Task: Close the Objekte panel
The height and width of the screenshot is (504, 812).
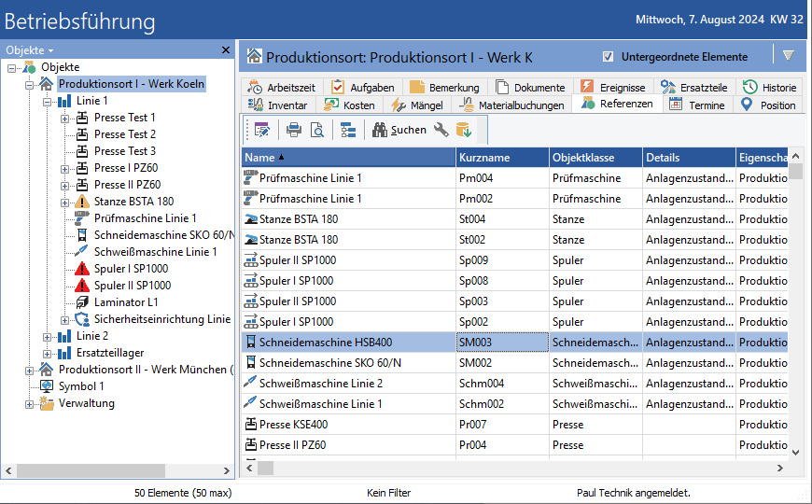Action: pos(226,49)
